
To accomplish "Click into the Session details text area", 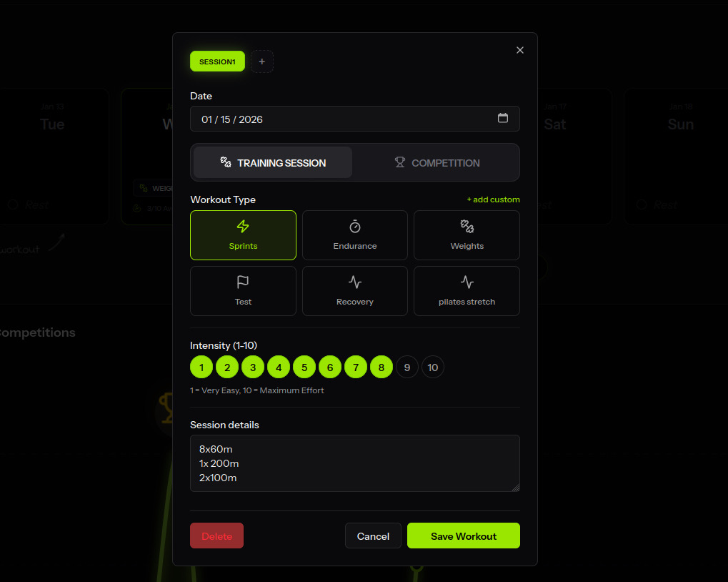I will (x=354, y=463).
